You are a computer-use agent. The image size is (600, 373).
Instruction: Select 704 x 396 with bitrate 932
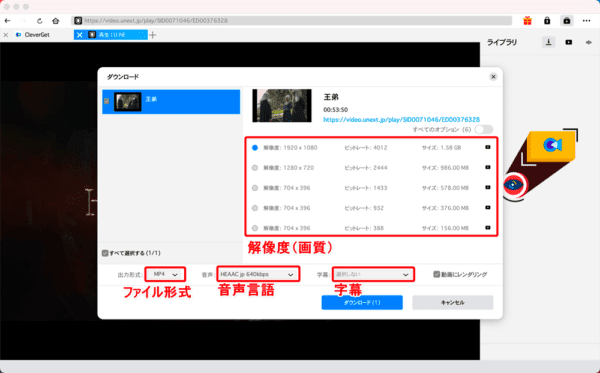click(255, 208)
